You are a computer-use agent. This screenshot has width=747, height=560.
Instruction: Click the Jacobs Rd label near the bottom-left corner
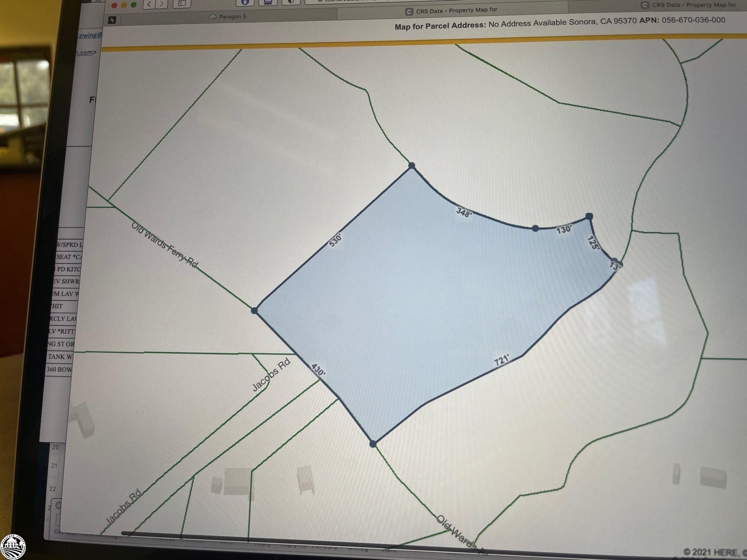pos(123,507)
